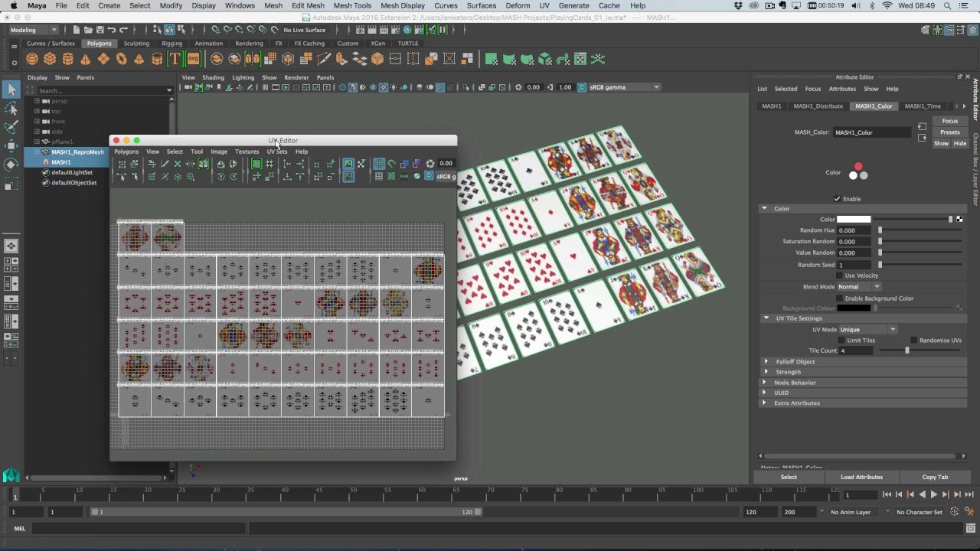
Task: Click the Play forward button
Action: coord(933,495)
